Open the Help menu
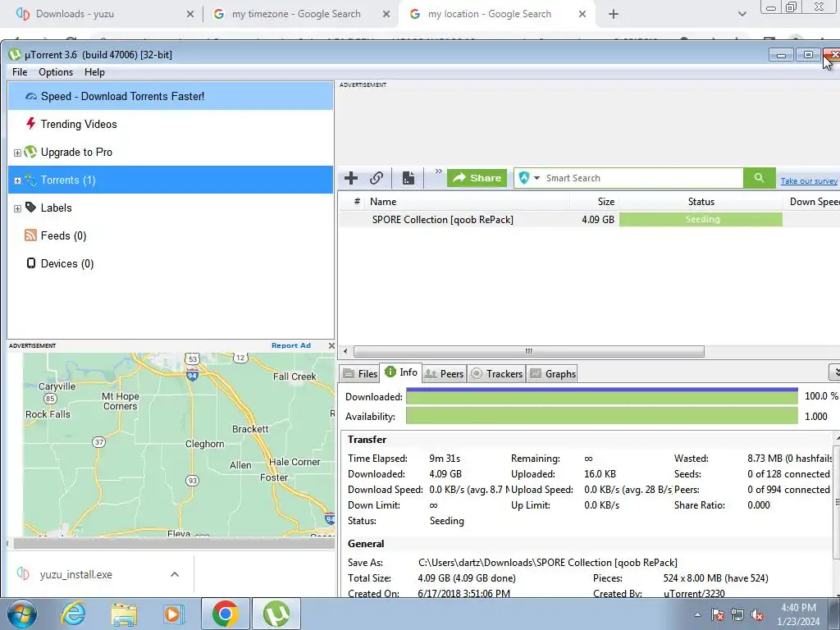Viewport: 840px width, 630px height. click(94, 72)
